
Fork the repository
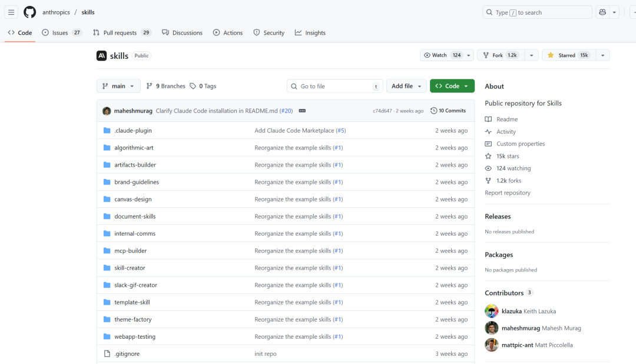pyautogui.click(x=501, y=55)
